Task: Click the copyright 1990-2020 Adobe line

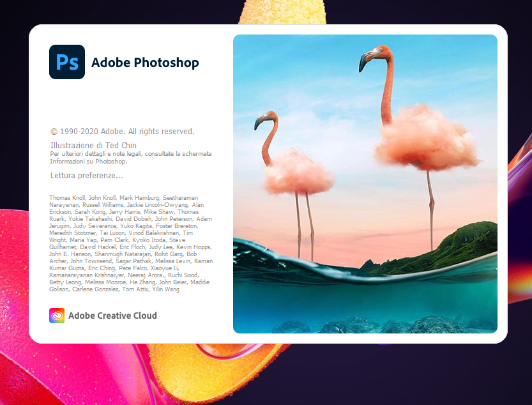Action: pyautogui.click(x=122, y=132)
